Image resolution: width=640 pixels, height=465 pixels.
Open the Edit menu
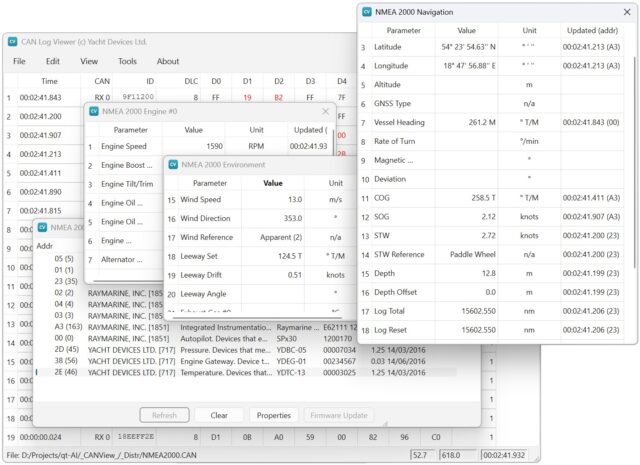(53, 61)
